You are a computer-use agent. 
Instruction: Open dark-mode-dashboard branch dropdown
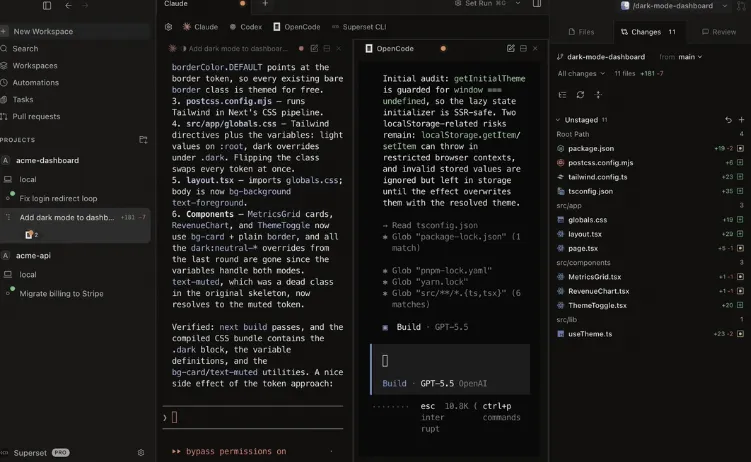coord(674,6)
